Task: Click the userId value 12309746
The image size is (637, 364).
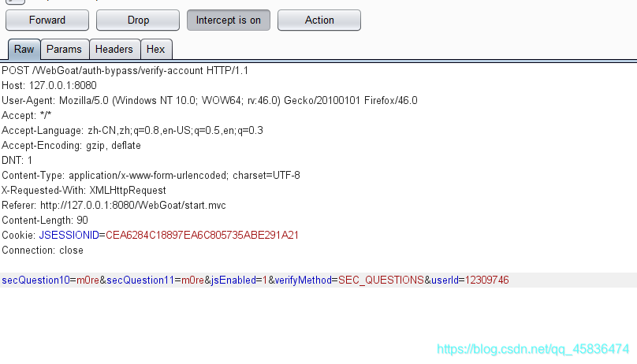Action: coord(486,280)
